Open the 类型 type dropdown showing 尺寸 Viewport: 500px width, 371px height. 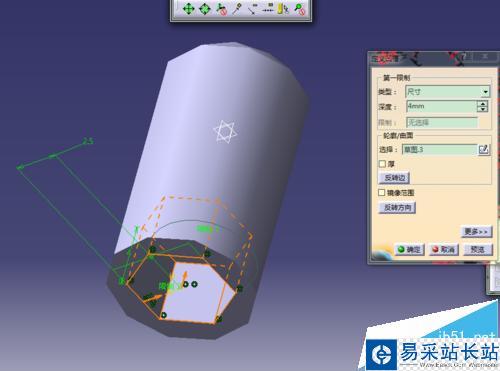click(x=448, y=92)
